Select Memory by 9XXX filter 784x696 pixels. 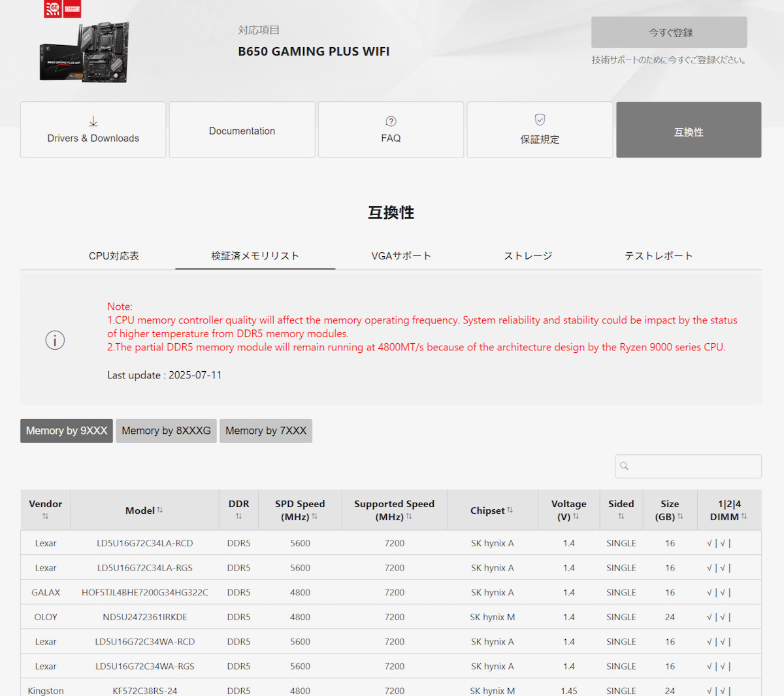coord(67,431)
